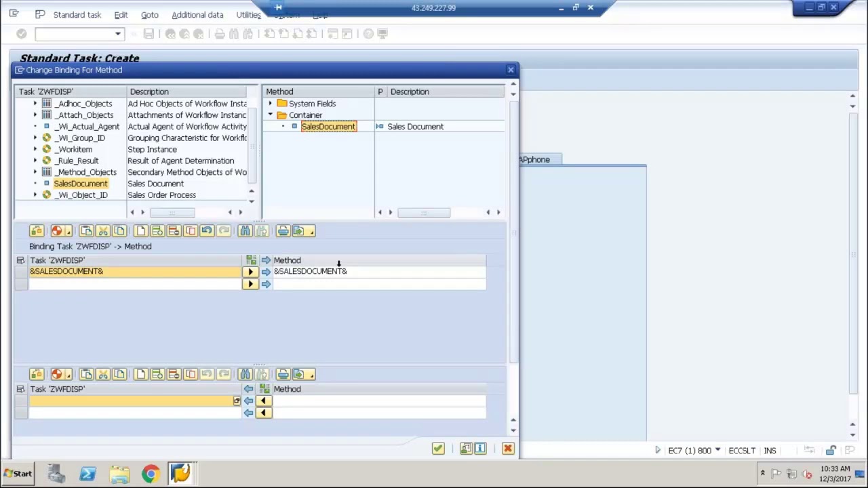The image size is (868, 488).
Task: Click the arrow button on the empty upper binding row
Action: [x=250, y=284]
